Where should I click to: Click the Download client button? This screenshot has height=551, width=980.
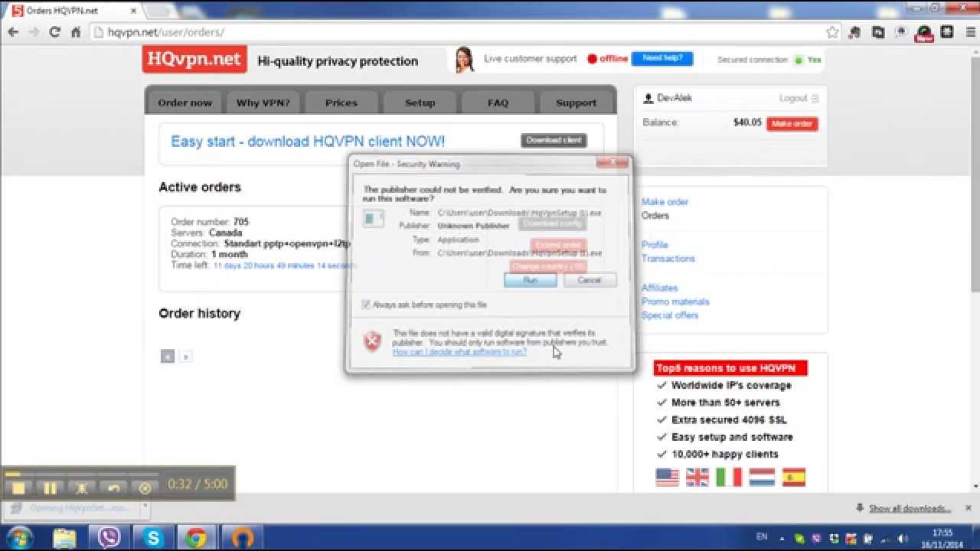[554, 140]
